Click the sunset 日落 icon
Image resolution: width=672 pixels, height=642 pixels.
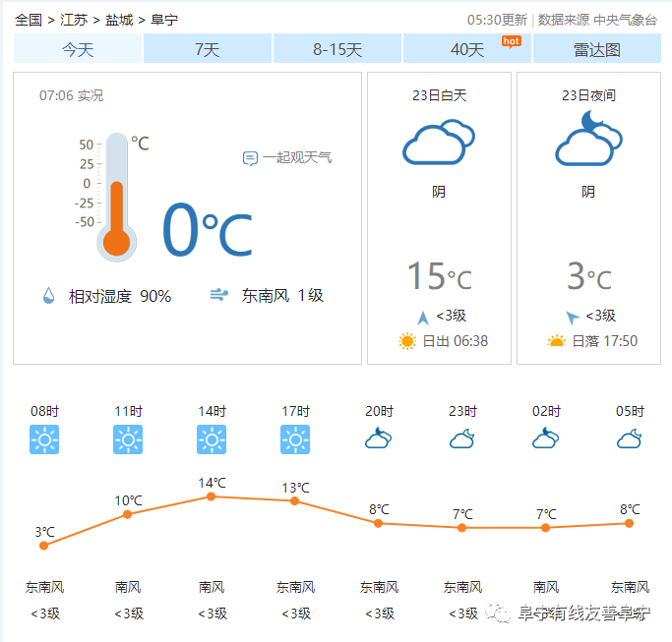click(x=556, y=341)
